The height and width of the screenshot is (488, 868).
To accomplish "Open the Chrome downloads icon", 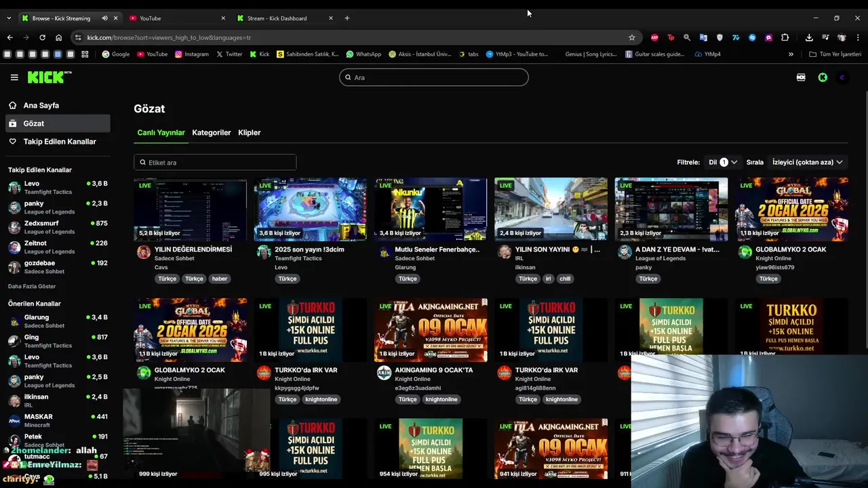I will click(809, 37).
